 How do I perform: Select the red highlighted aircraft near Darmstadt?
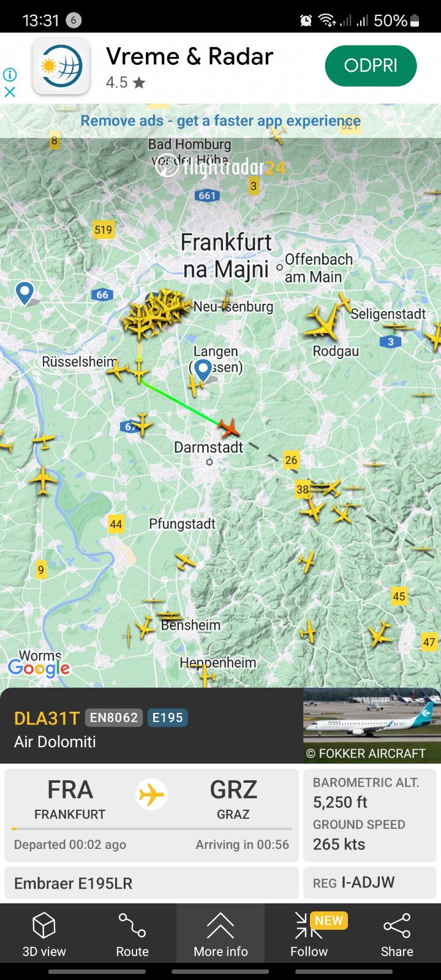(x=229, y=427)
